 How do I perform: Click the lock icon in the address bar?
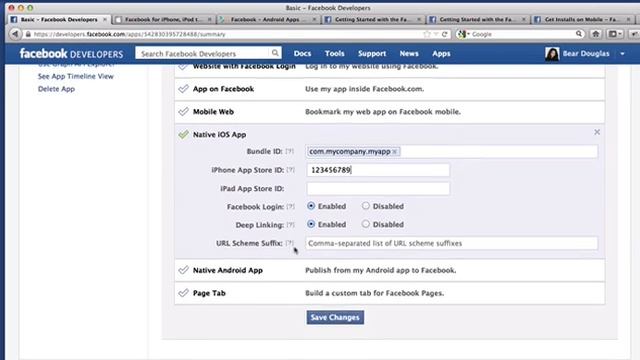[28, 34]
